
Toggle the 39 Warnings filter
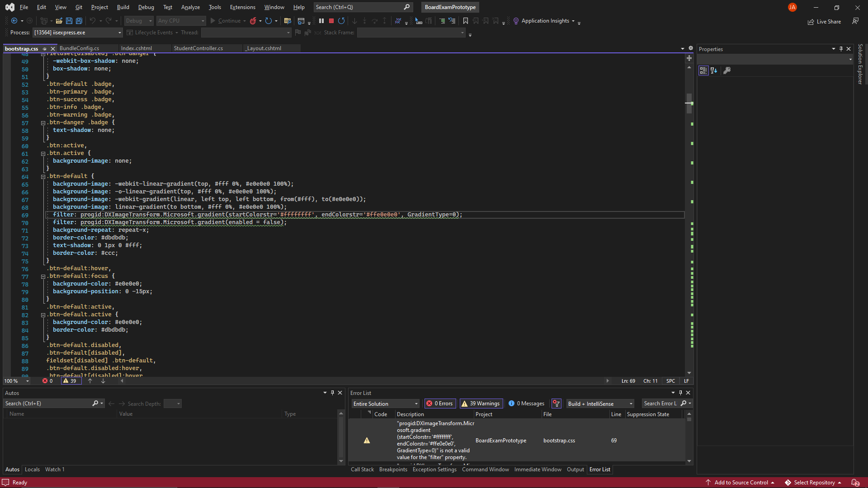point(481,404)
